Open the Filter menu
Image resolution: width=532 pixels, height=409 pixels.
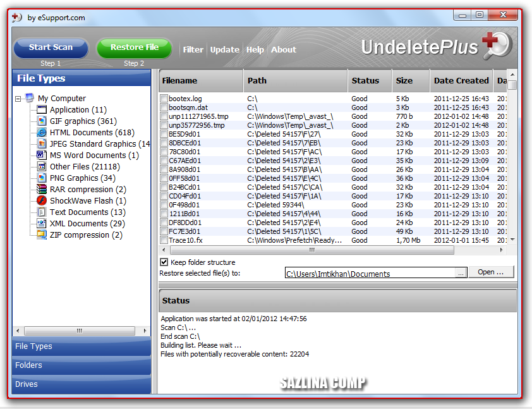pos(193,49)
